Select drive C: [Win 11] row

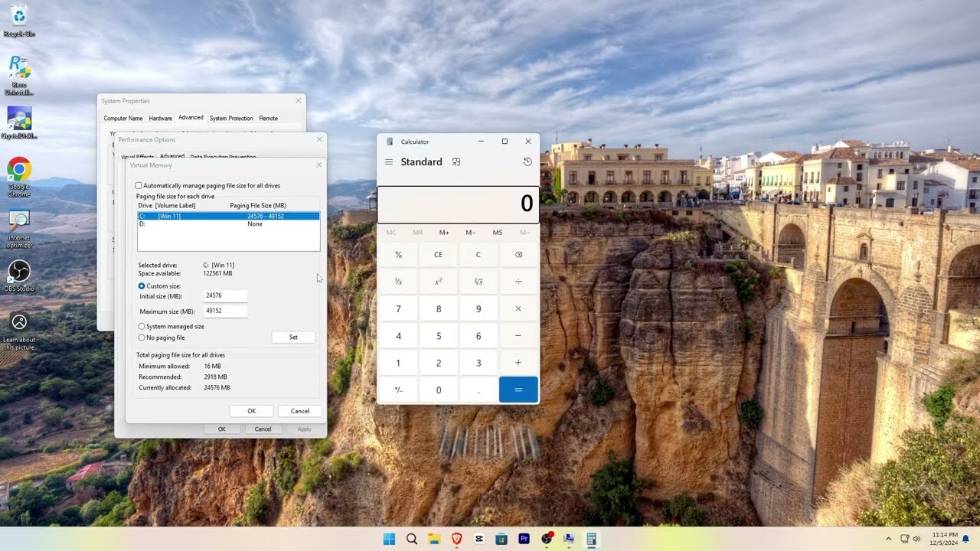[x=228, y=217]
